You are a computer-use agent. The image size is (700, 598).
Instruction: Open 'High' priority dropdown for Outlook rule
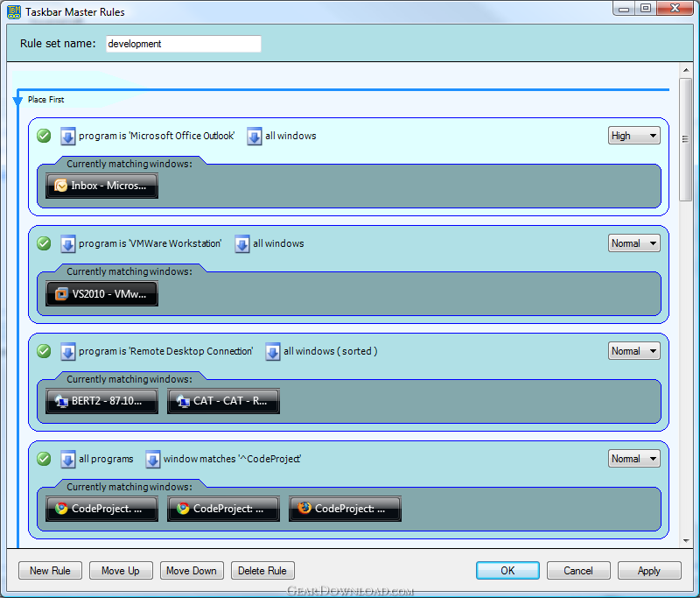[x=633, y=136]
